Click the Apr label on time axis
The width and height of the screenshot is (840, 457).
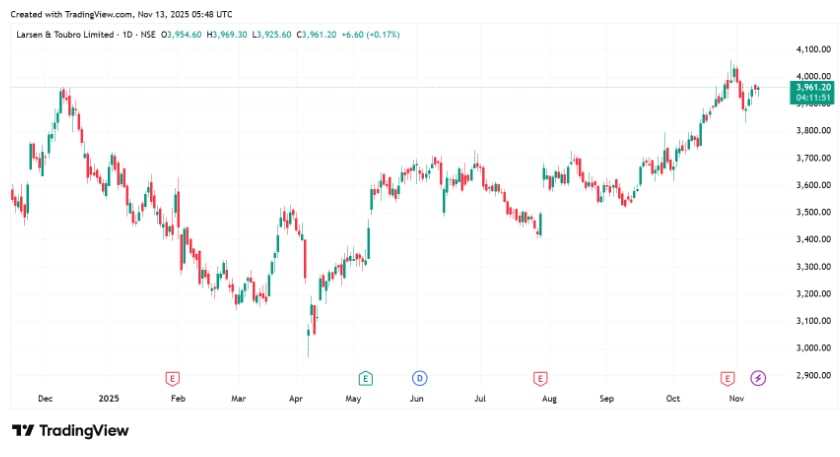coord(296,398)
